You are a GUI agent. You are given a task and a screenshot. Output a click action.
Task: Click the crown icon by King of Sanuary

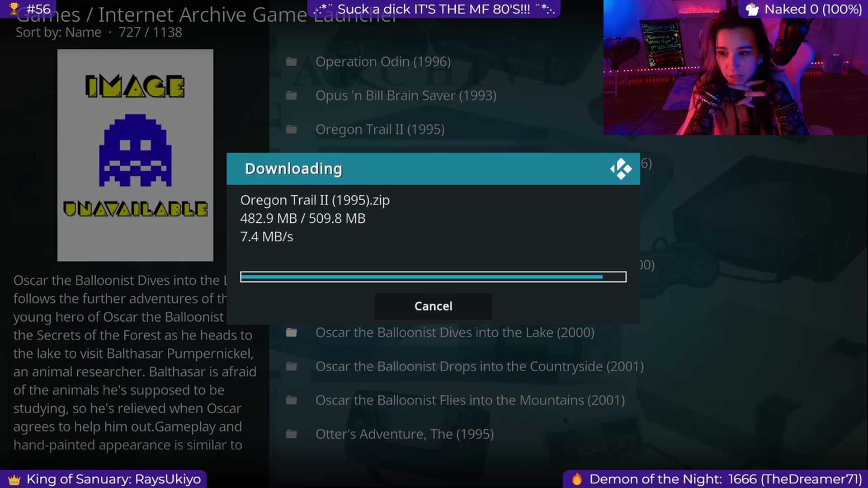click(x=14, y=479)
